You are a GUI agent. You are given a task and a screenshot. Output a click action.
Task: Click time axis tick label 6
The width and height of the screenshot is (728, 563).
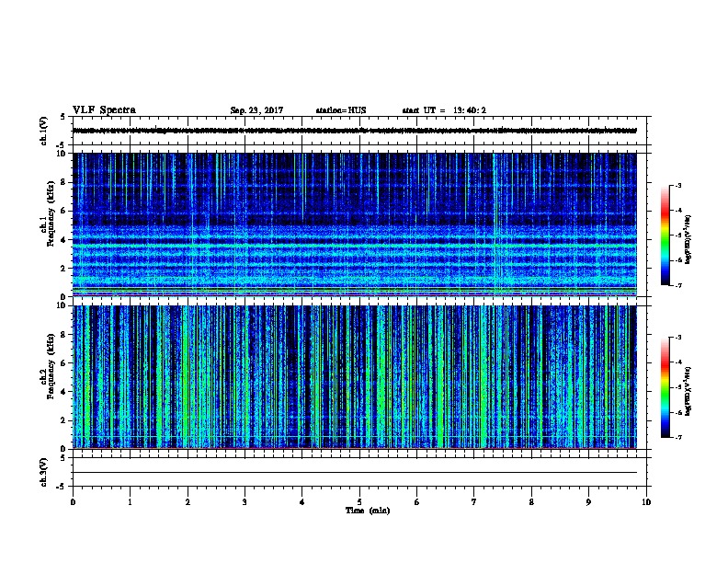[x=417, y=502]
